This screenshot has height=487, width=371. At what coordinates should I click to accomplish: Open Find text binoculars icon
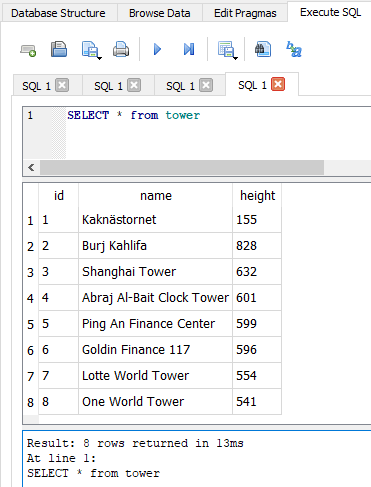[263, 49]
